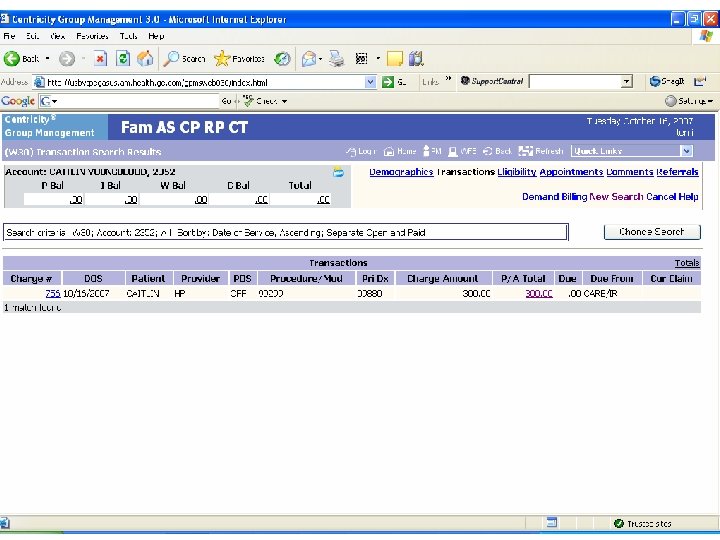This screenshot has height=540, width=720.
Task: Open the File menu
Action: click(9, 36)
